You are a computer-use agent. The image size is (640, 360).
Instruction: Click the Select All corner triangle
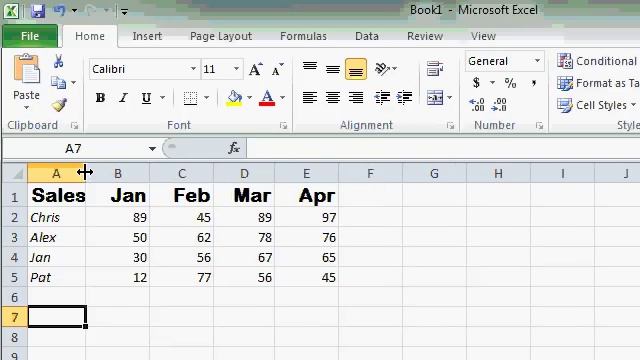tap(16, 173)
